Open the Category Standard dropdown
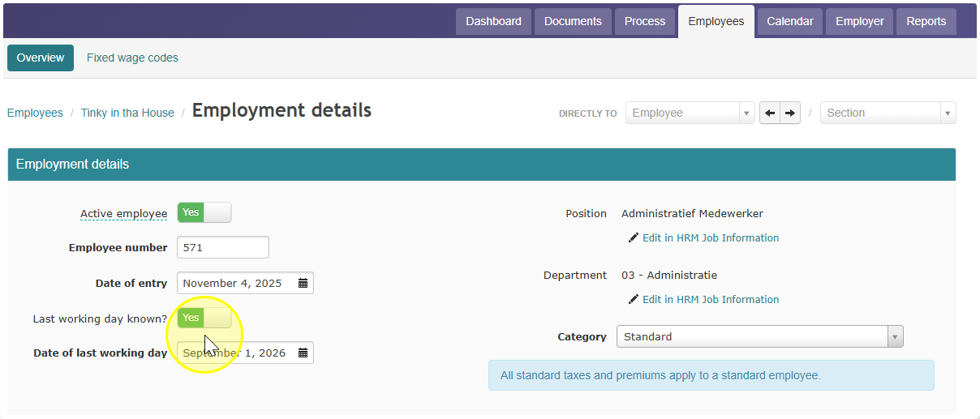Viewport: 980px width, 419px height. click(760, 336)
